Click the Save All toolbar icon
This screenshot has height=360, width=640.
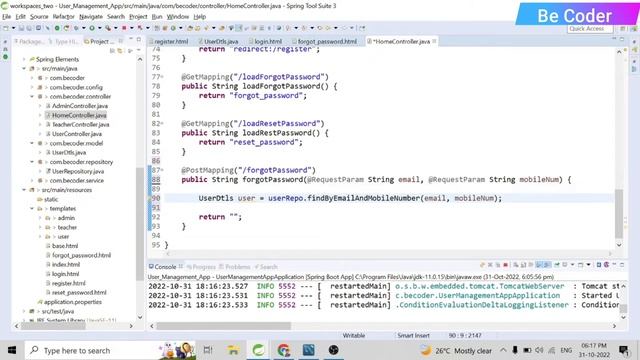coord(29,28)
